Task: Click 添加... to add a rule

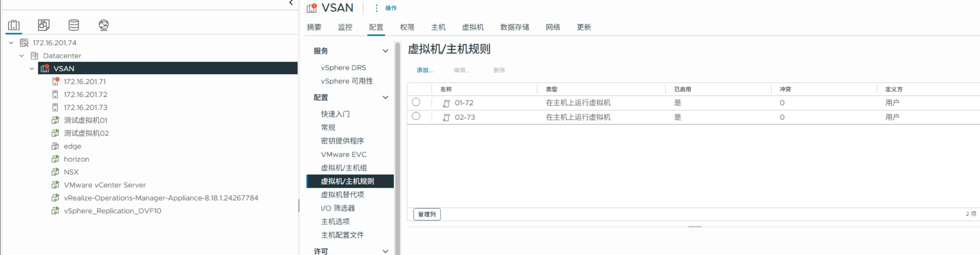Action: (425, 70)
